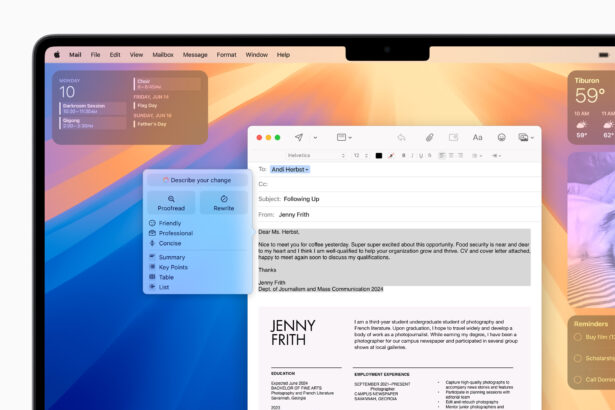Image resolution: width=615 pixels, height=410 pixels.
Task: Open the send later dropdown arrow
Action: point(315,138)
